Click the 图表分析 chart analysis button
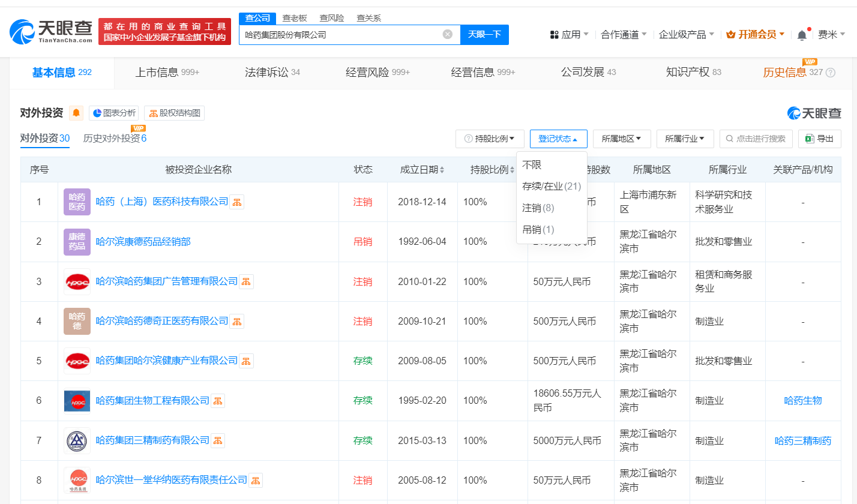This screenshot has height=504, width=857. tap(113, 113)
